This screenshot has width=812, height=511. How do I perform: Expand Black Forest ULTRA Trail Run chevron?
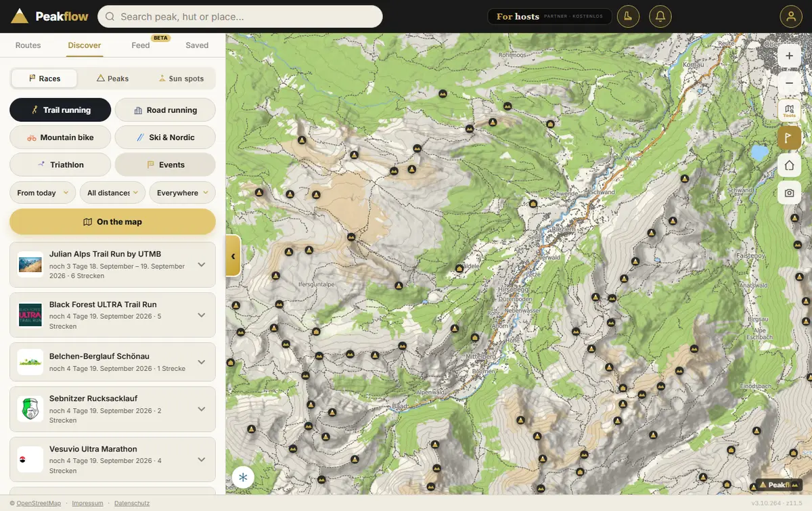point(201,315)
